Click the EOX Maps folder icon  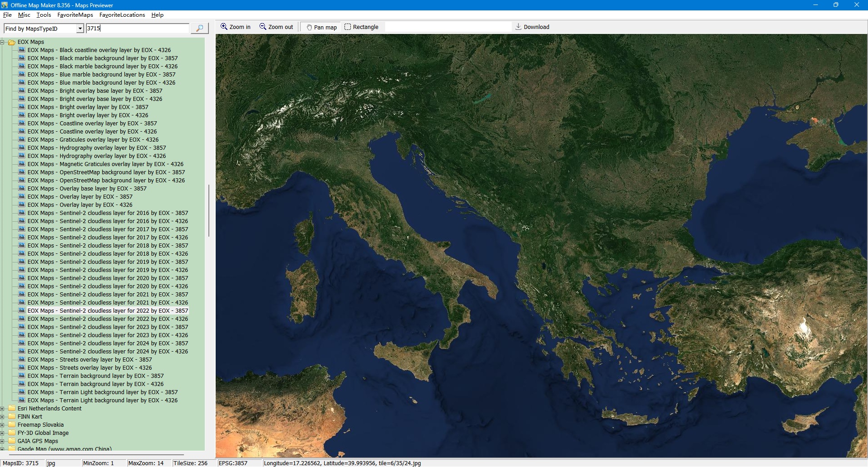(12, 42)
